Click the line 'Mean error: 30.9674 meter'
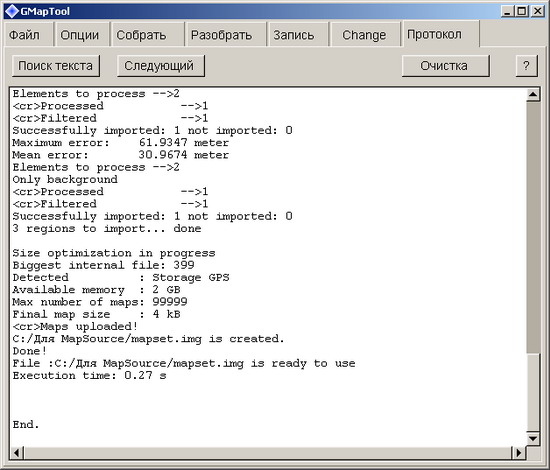Viewport: 550px width, 470px height. (120, 155)
